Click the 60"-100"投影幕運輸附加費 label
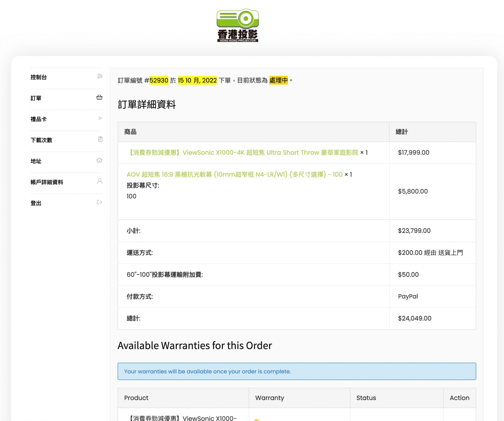The width and height of the screenshot is (504, 421). tap(165, 275)
